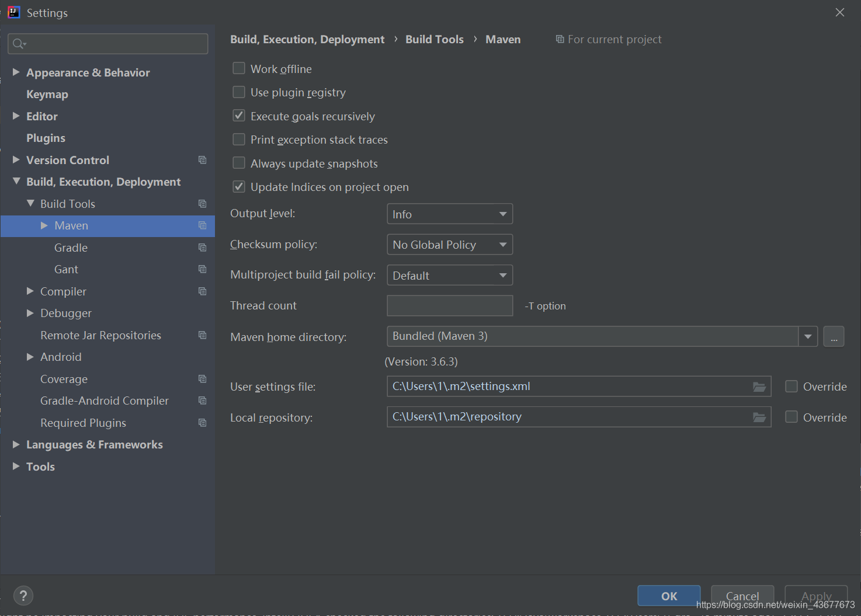Open the Output level dropdown

pyautogui.click(x=450, y=214)
